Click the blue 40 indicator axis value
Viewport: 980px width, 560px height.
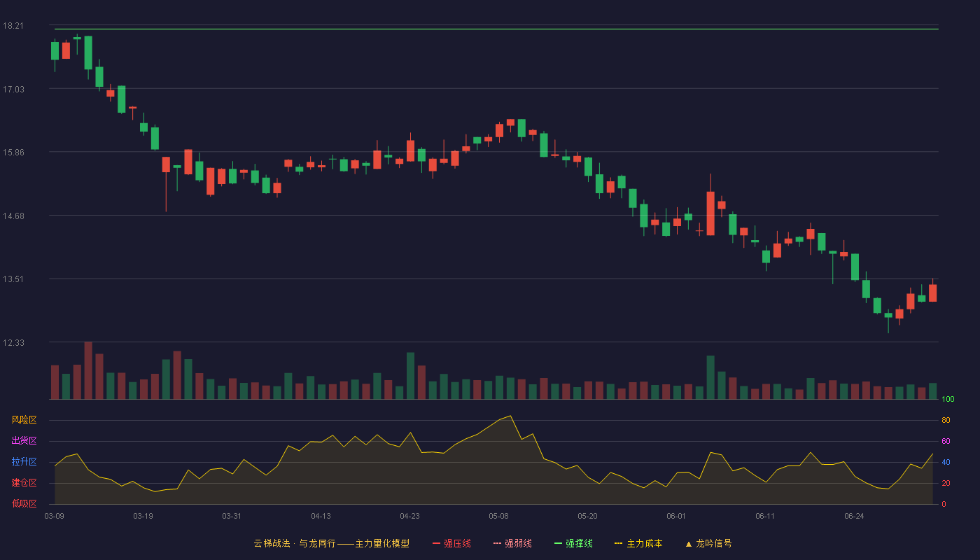[x=946, y=462]
